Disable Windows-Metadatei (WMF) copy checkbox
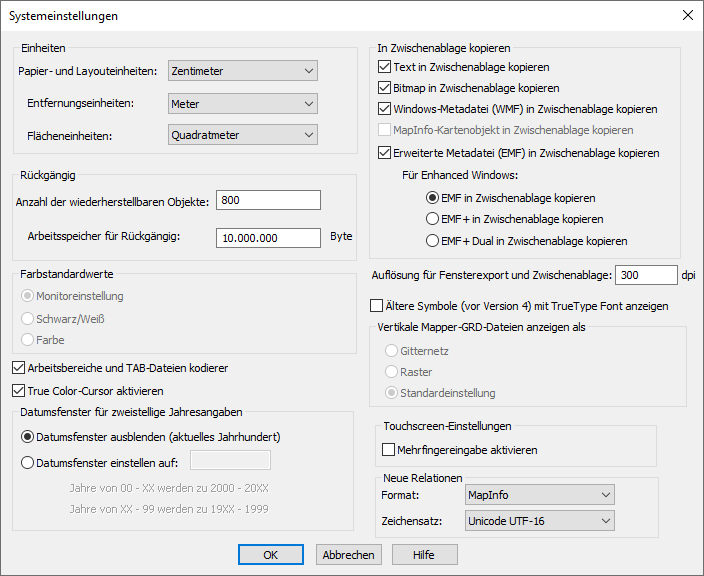704x576 pixels. coord(385,109)
